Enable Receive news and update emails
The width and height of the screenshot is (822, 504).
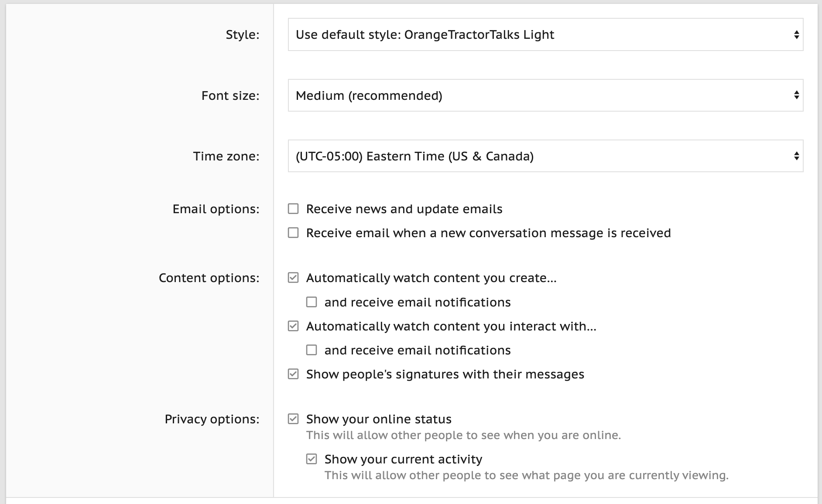click(x=293, y=209)
